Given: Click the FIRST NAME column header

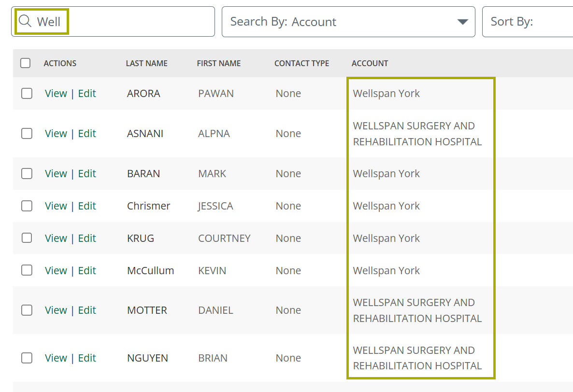Looking at the screenshot, I should coord(218,64).
